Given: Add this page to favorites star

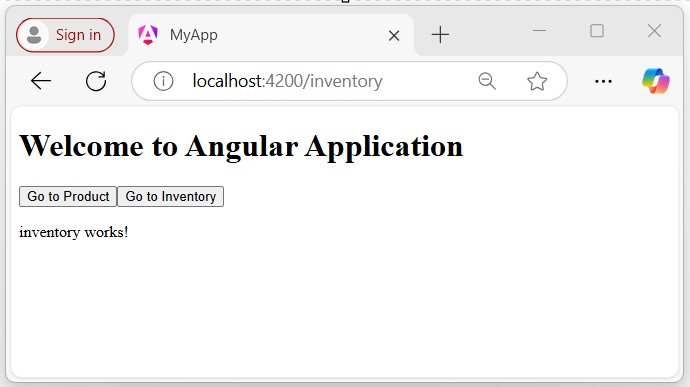Looking at the screenshot, I should 537,81.
